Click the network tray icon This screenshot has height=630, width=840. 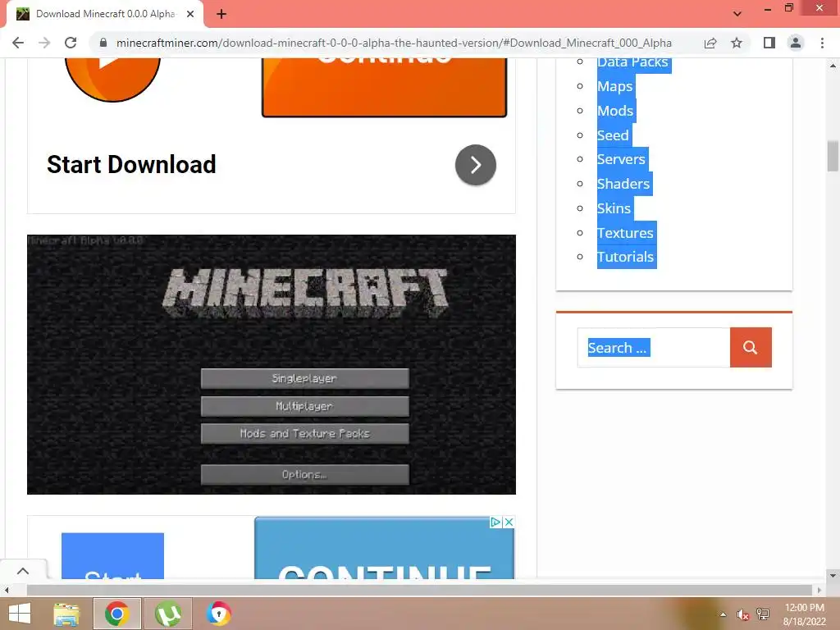pos(763,614)
